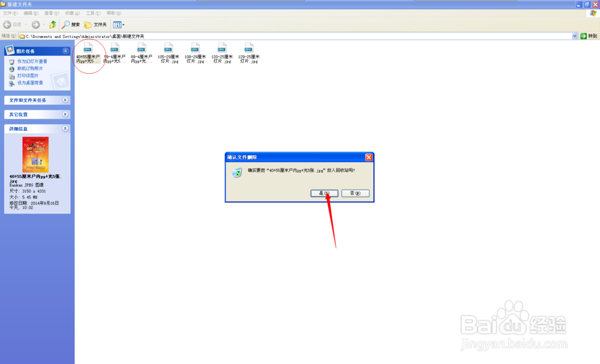Open the 收藏 (Favorites) menu
This screenshot has width=600, height=364.
tap(73, 13)
